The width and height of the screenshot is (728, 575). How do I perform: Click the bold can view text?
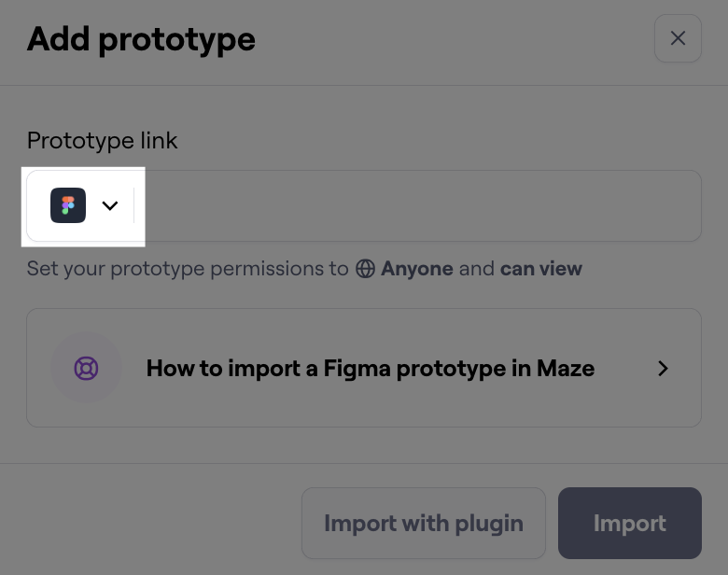[541, 269]
